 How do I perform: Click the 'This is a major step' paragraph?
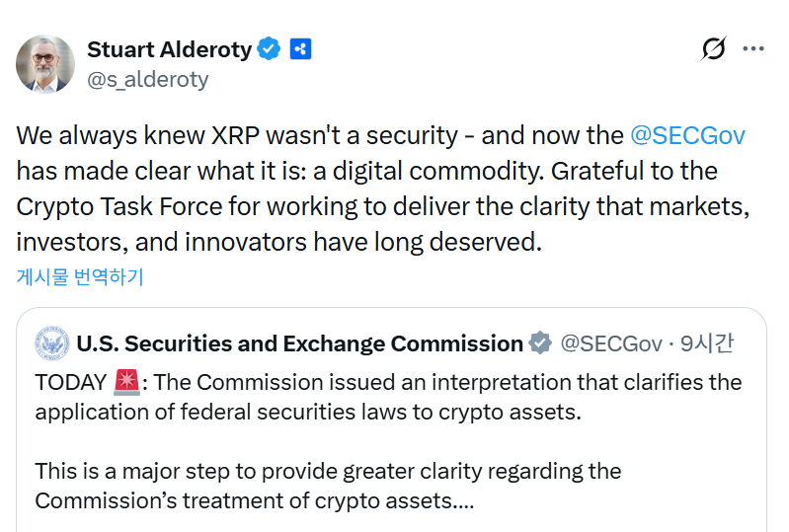(326, 486)
